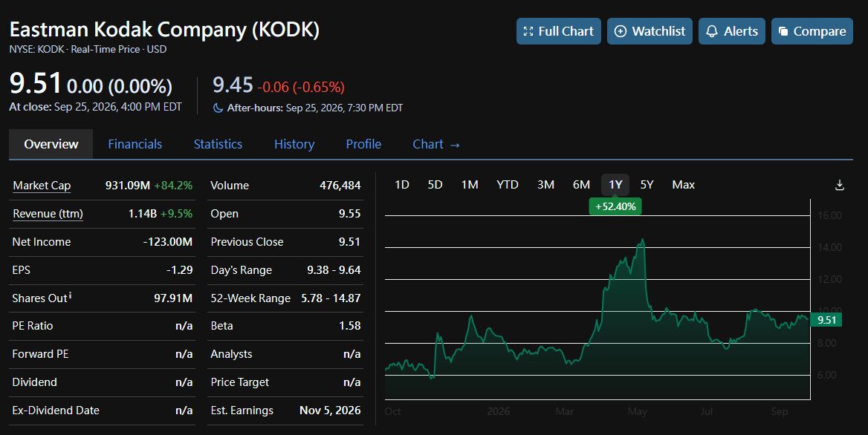Image resolution: width=868 pixels, height=435 pixels.
Task: Select the 3M chart range
Action: tap(545, 185)
